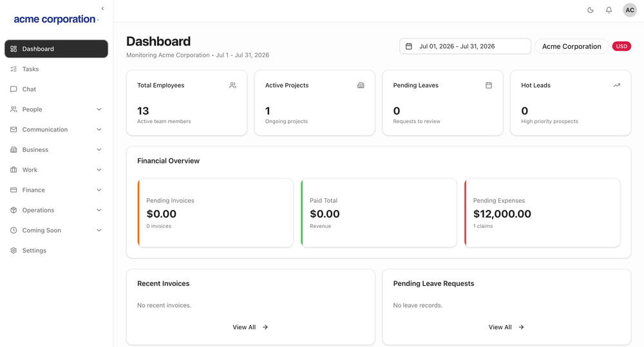The width and height of the screenshot is (644, 347).
Task: Open the Total Employees stat card
Action: point(187,102)
